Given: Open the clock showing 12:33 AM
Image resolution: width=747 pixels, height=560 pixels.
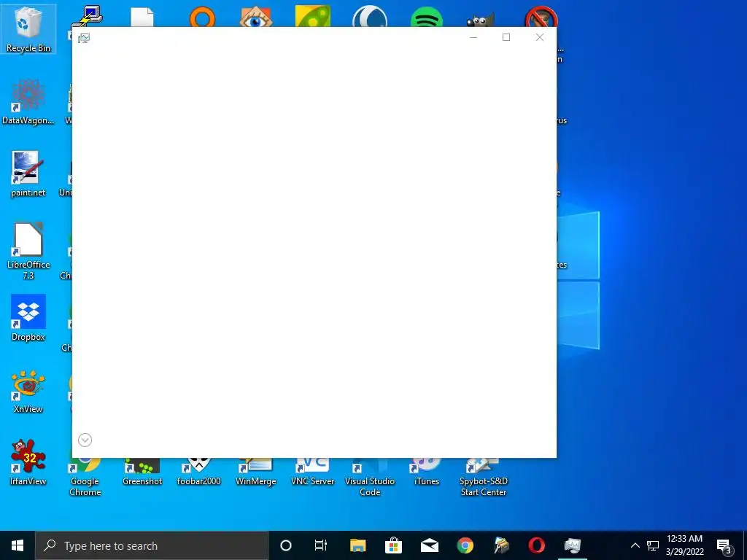Looking at the screenshot, I should tap(684, 545).
